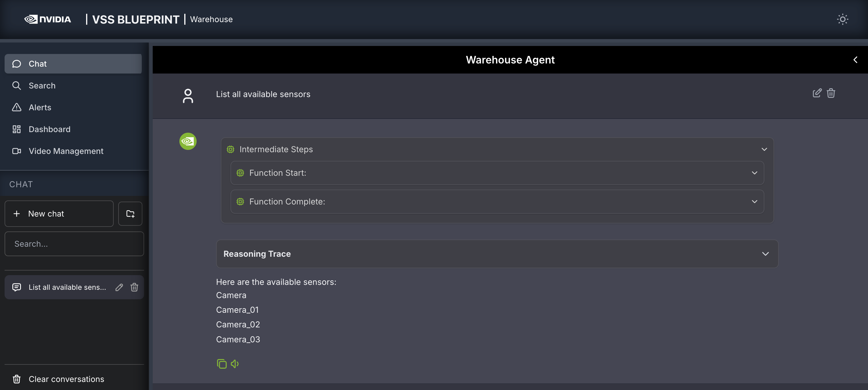Expand the Function Start step
868x390 pixels.
click(x=754, y=173)
